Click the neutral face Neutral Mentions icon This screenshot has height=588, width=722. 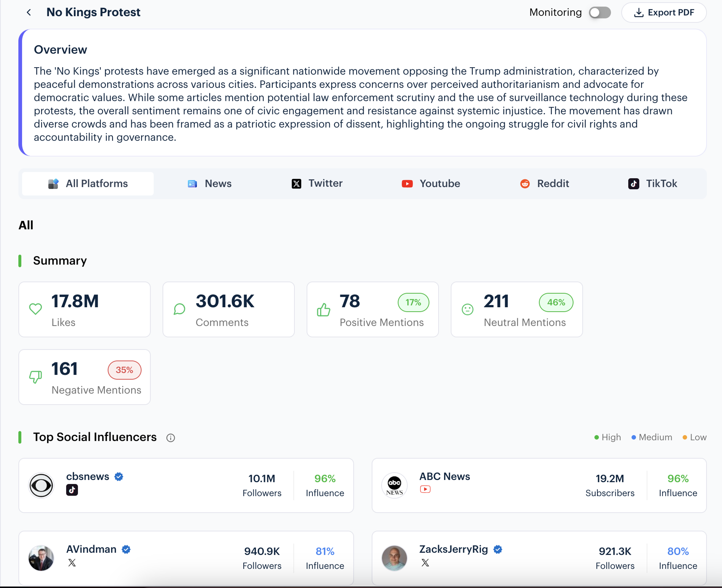[x=468, y=309]
